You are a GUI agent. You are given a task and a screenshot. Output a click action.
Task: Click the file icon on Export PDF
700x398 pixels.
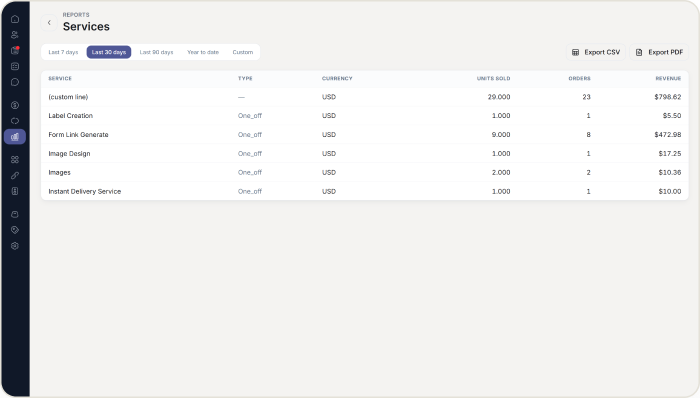pyautogui.click(x=639, y=52)
